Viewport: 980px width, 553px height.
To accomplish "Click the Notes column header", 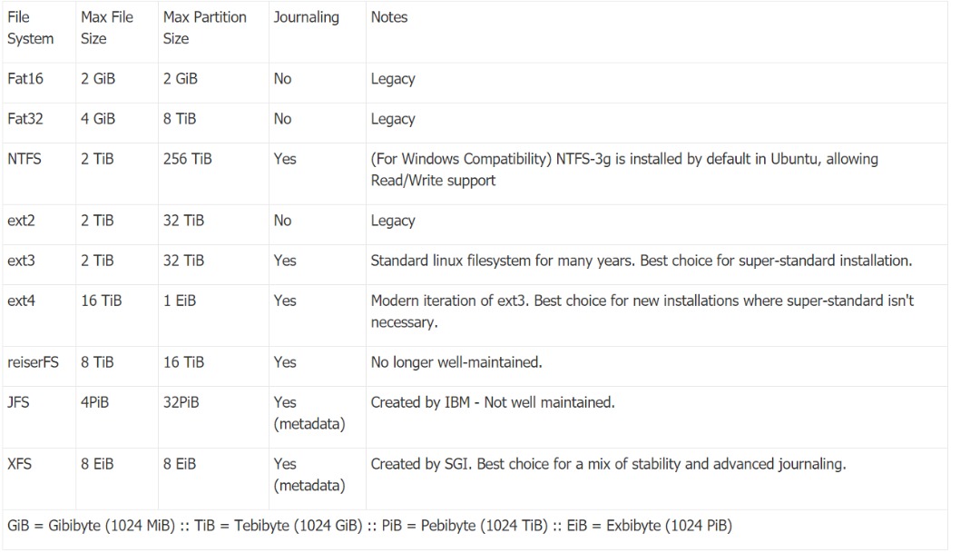I will [389, 17].
